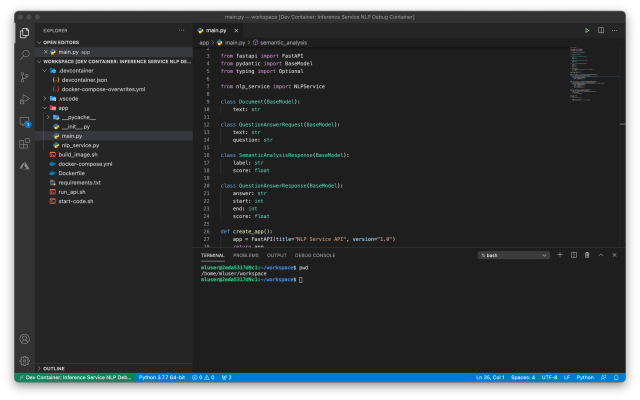The image size is (640, 400).
Task: Open docker-compose-overwrites.yml file
Action: tap(103, 89)
